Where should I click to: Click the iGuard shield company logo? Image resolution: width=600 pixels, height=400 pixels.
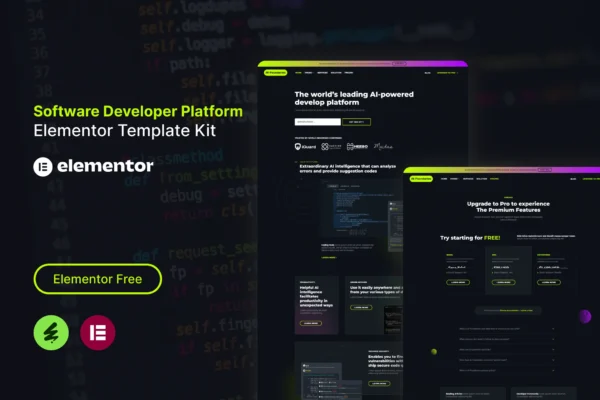tap(305, 147)
